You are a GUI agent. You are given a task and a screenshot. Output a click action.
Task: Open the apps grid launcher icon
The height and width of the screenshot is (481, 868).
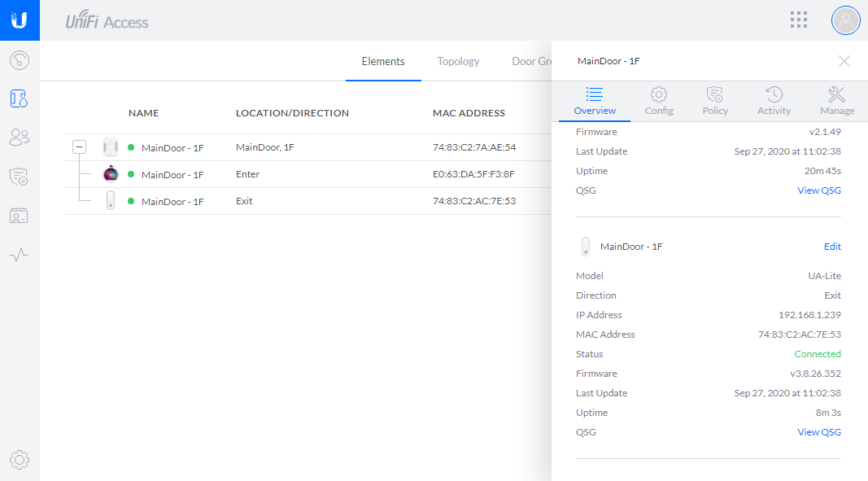[x=798, y=20]
